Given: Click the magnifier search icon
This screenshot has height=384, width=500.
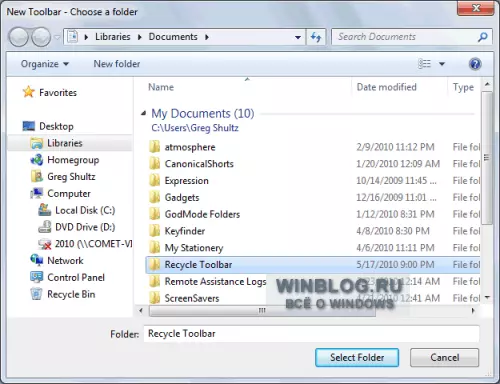Looking at the screenshot, I should [483, 37].
